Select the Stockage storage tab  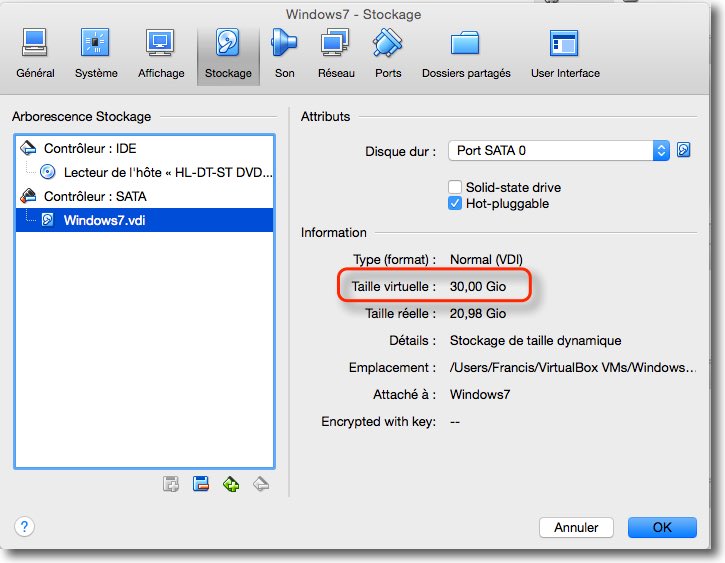[x=228, y=55]
